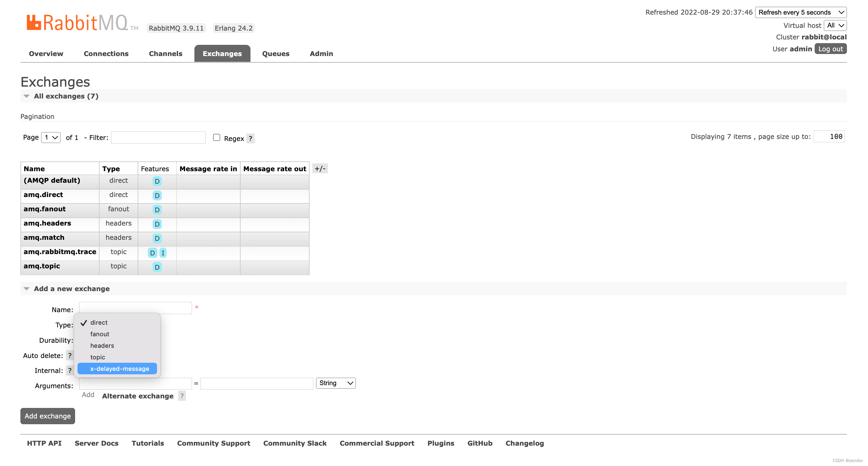Switch to the Overview tab
The height and width of the screenshot is (466, 868).
(x=46, y=54)
